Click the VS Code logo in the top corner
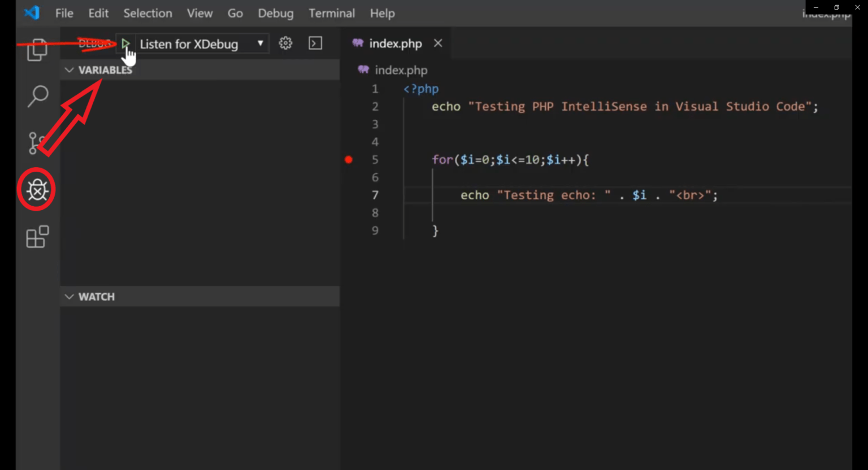The width and height of the screenshot is (868, 470). tap(32, 12)
